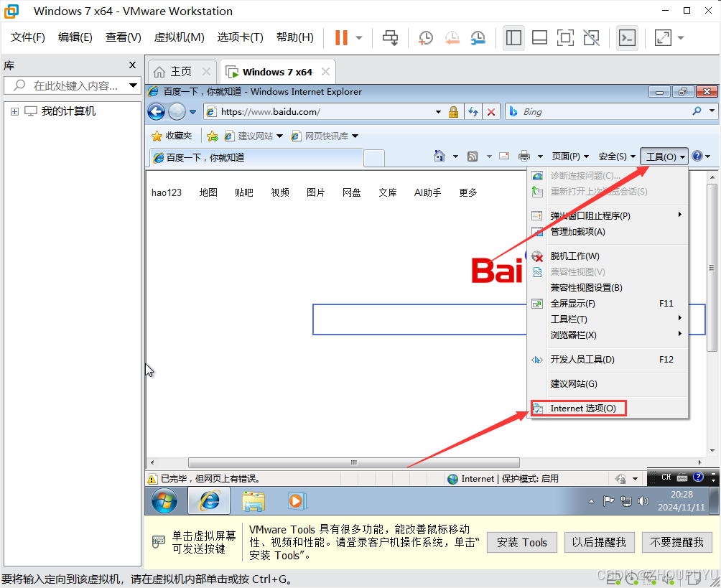Open the address bar URL history dropdown

pos(438,112)
